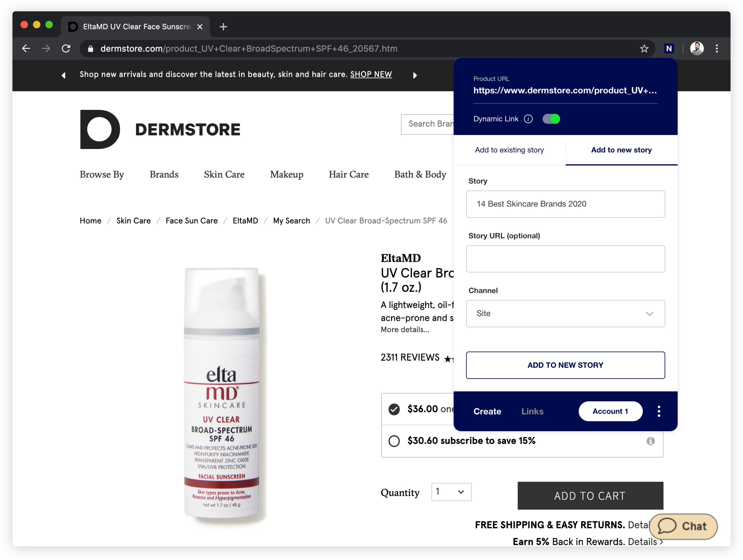The width and height of the screenshot is (743, 560).
Task: Go to Face Sun Care breadcrumb
Action: click(x=191, y=221)
